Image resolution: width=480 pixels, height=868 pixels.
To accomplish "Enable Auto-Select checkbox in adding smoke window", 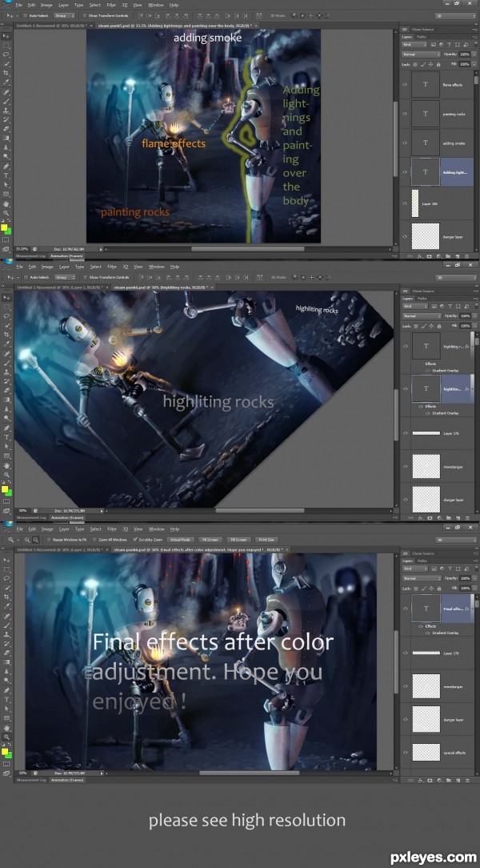I will coord(26,15).
